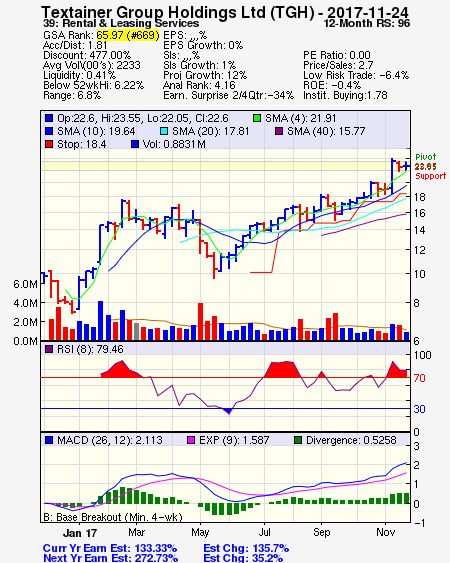Click the blue Vol legend swatch
This screenshot has height=563, width=450.
point(135,144)
